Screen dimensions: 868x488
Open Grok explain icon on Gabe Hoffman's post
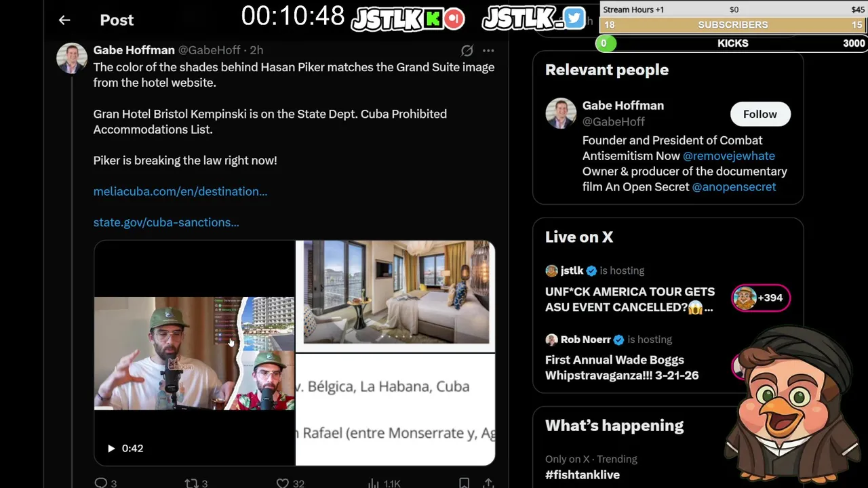pos(467,51)
